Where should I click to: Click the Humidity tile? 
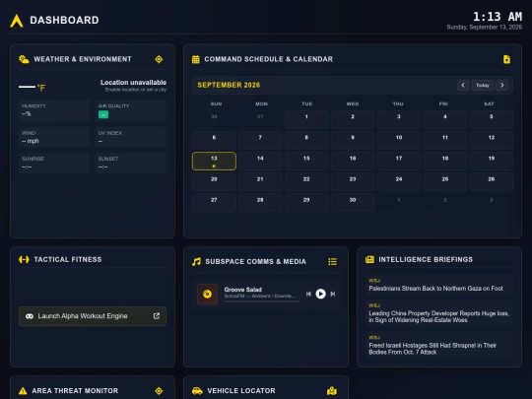tap(54, 110)
